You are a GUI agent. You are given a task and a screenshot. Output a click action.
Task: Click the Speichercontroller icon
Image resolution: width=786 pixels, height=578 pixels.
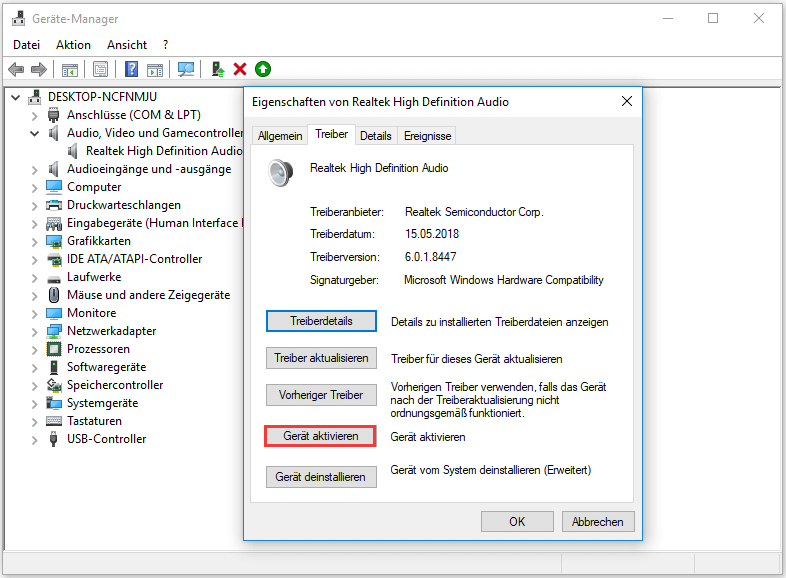[x=54, y=385]
